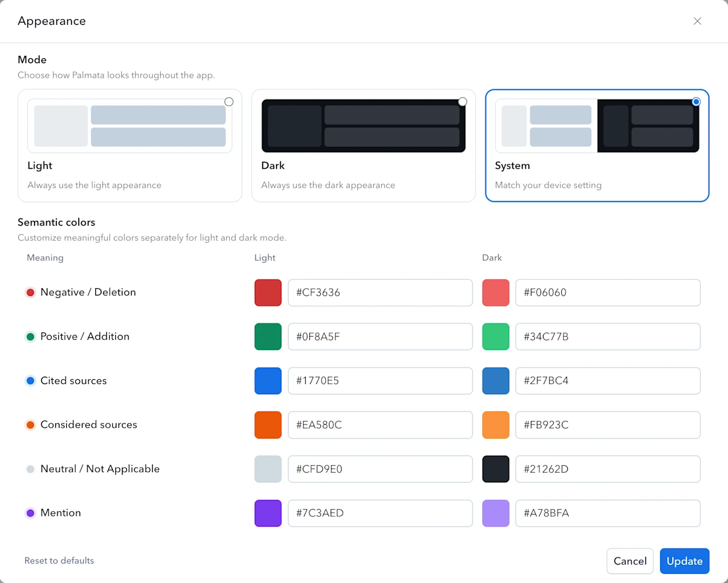The height and width of the screenshot is (583, 728).
Task: Click the #FB923C hex input field
Action: [x=608, y=425]
